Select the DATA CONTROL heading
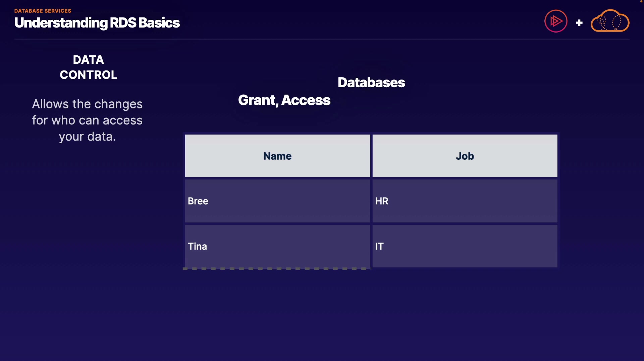 (89, 67)
